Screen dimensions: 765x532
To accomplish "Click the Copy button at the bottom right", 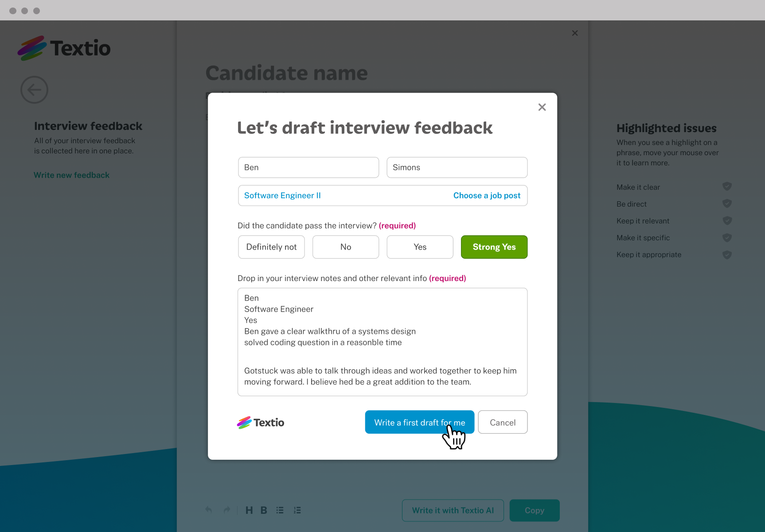I will [534, 510].
